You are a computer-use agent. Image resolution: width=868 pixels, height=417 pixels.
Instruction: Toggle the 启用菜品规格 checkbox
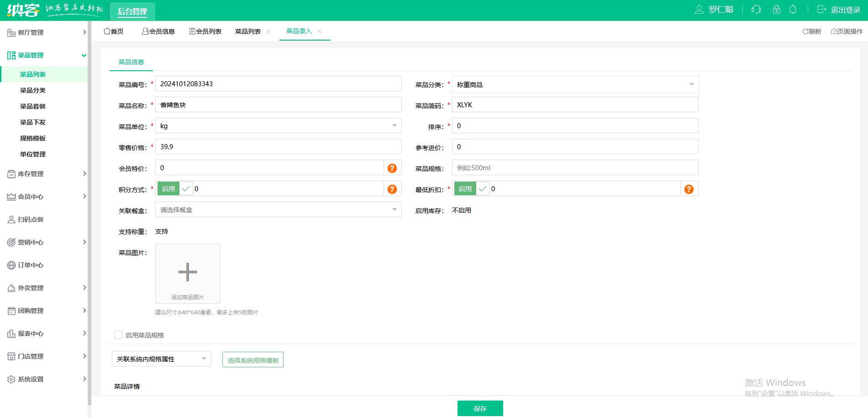coord(118,335)
